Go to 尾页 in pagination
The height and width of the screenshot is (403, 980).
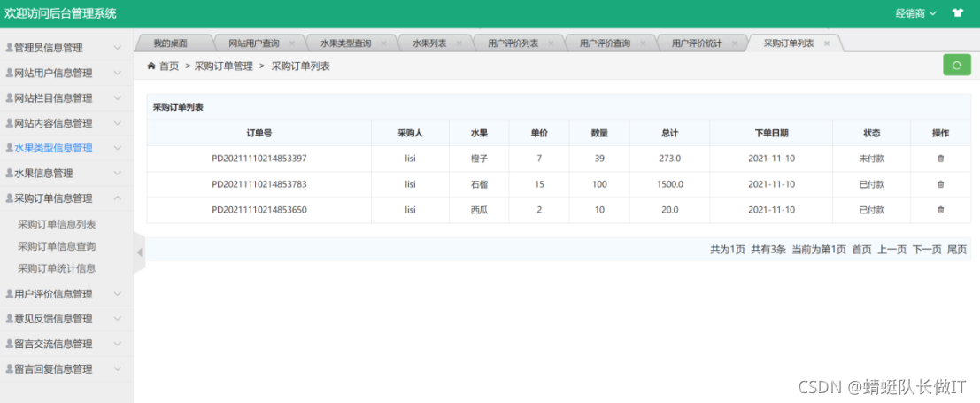point(957,250)
